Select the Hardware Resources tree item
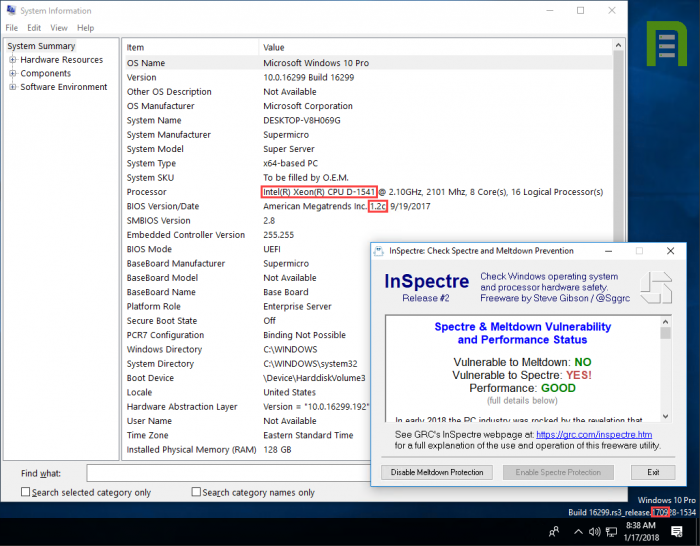 click(x=62, y=60)
